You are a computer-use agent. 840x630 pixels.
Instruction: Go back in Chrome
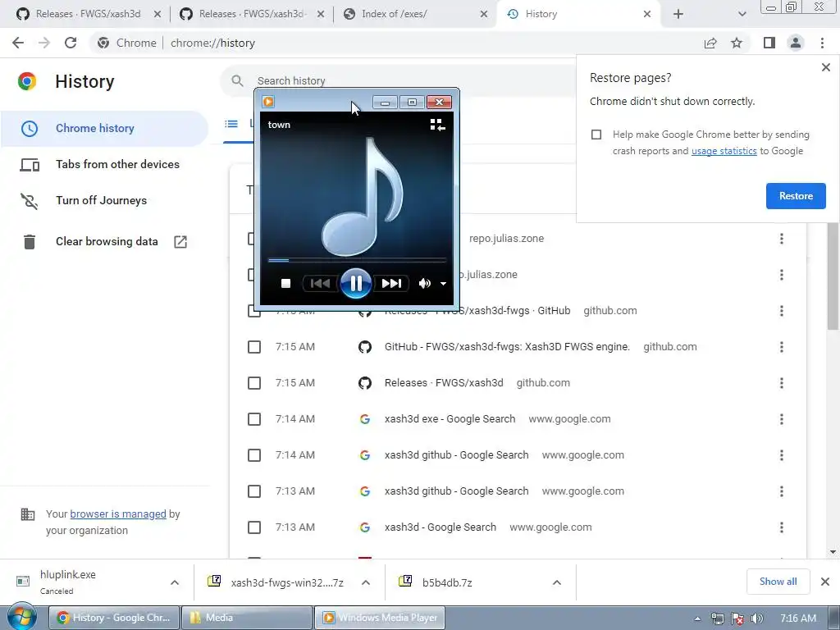pos(18,43)
